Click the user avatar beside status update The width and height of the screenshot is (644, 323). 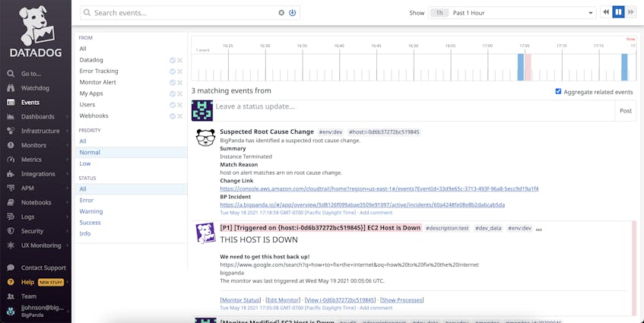tap(202, 111)
